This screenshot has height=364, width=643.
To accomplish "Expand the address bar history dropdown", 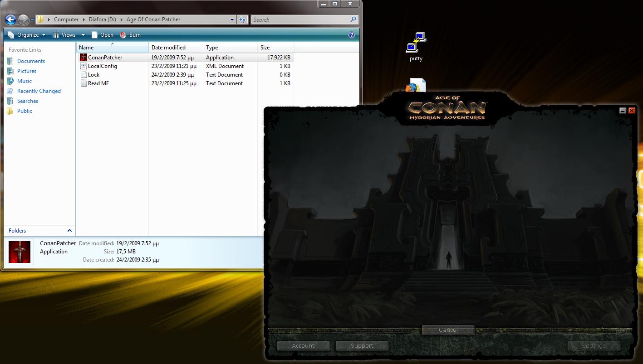I will tap(232, 19).
